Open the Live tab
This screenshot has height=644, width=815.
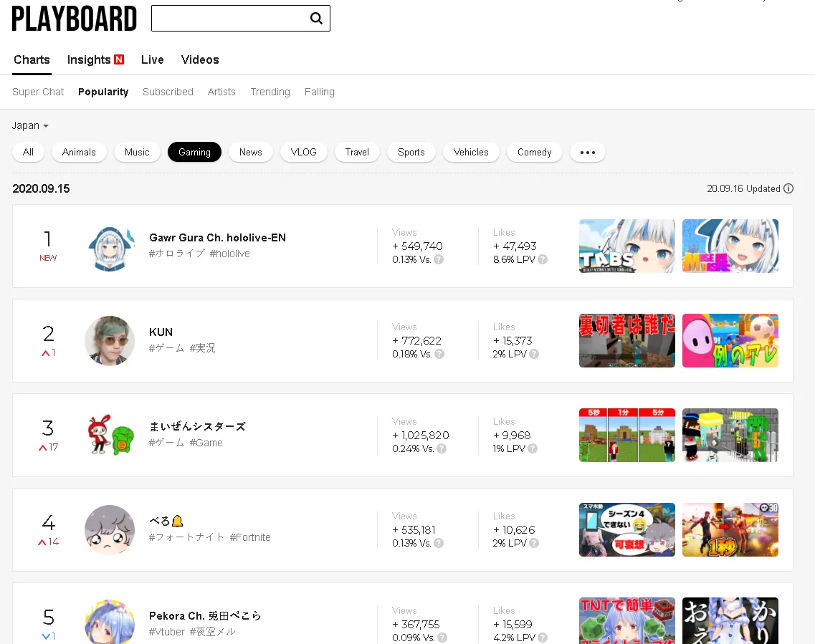click(152, 59)
